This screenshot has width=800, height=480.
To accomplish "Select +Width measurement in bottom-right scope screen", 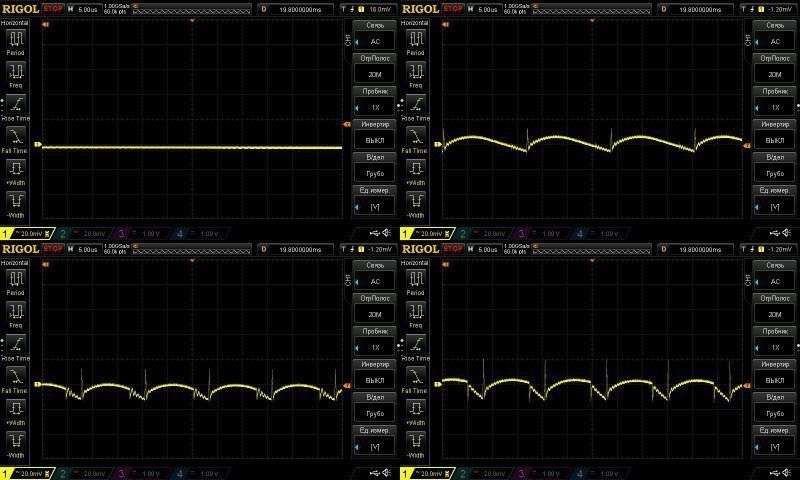I will pos(416,413).
